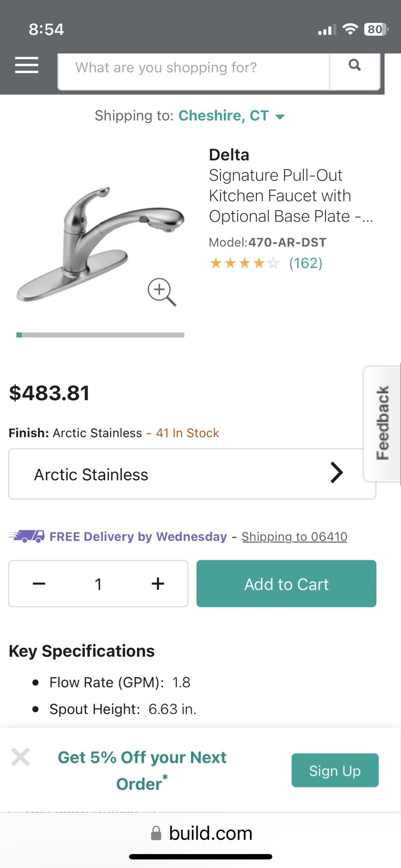Click the free delivery truck icon
Image resolution: width=401 pixels, height=868 pixels.
27,536
